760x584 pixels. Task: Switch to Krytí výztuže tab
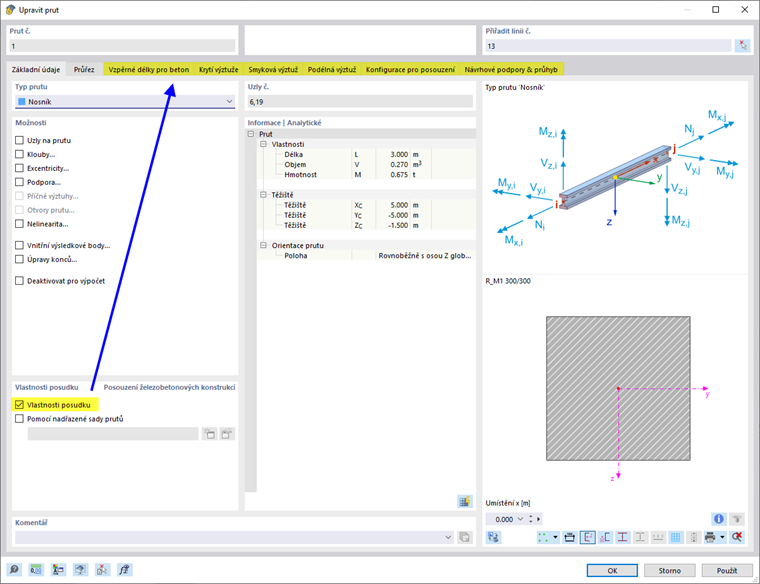[x=219, y=69]
